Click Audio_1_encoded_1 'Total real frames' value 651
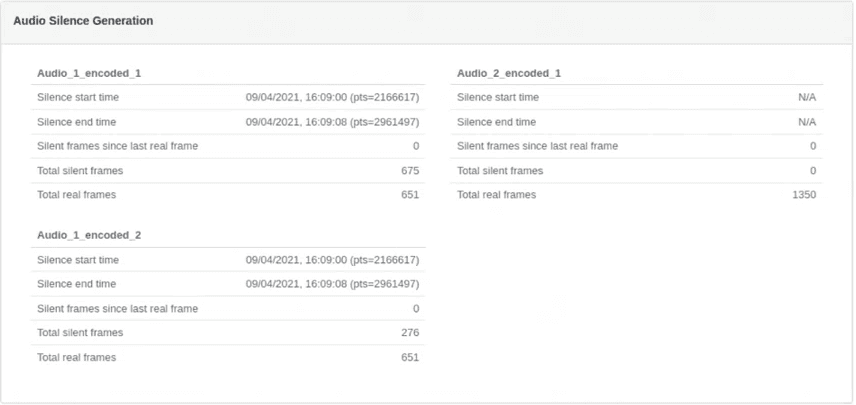Image resolution: width=856 pixels, height=405 pixels. 410,195
